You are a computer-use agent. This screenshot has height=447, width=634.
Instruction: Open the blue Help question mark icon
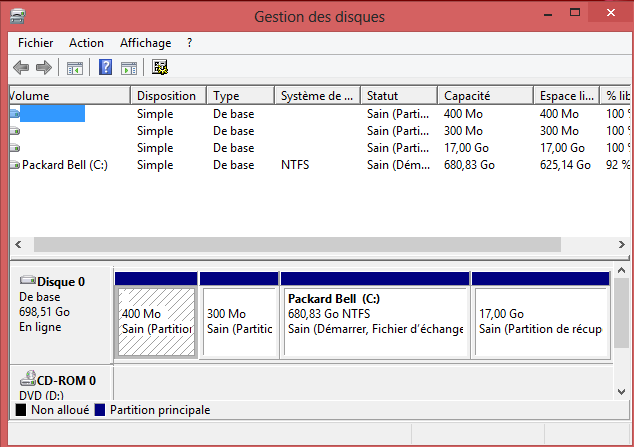(x=105, y=67)
